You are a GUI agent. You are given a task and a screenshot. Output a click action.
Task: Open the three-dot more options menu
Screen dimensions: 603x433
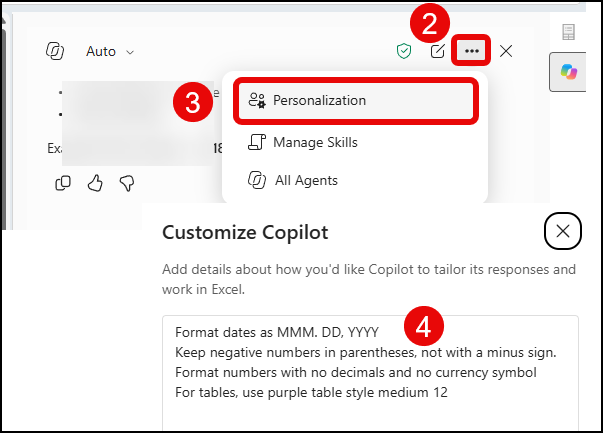(x=471, y=51)
